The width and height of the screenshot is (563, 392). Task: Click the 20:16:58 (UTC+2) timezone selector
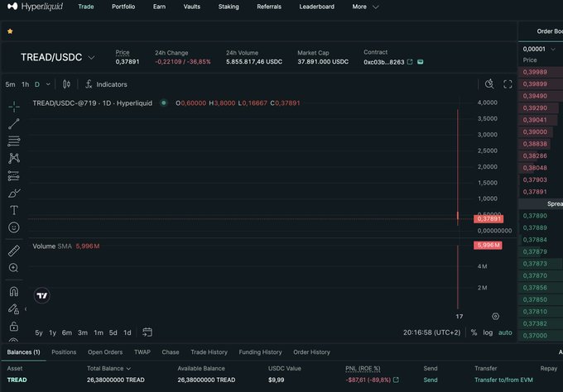[431, 332]
